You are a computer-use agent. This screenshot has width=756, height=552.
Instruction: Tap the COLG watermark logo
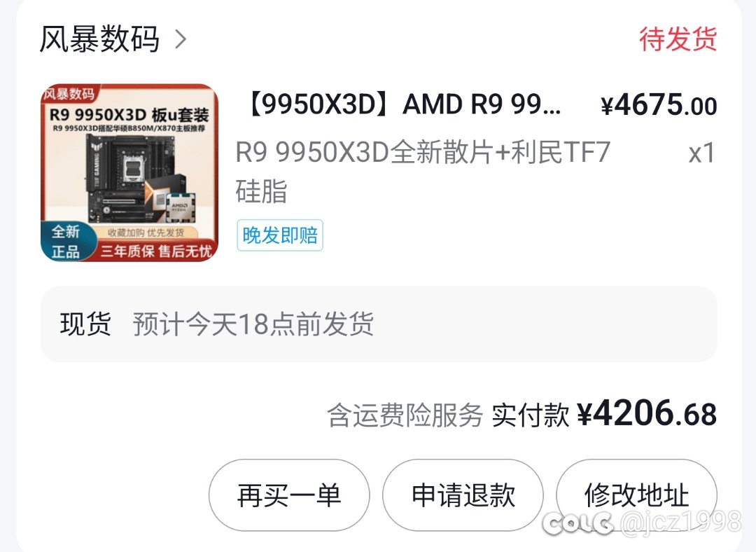coord(577,523)
